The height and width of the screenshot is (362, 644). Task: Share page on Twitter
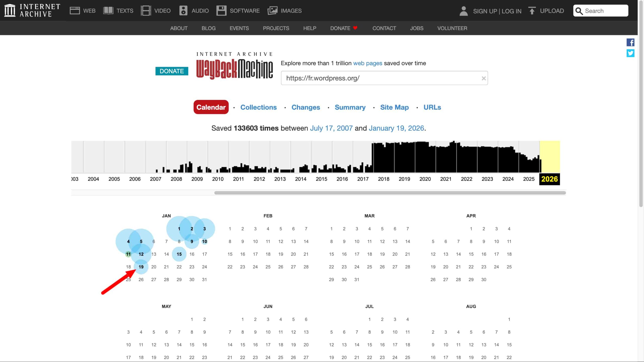pos(630,53)
